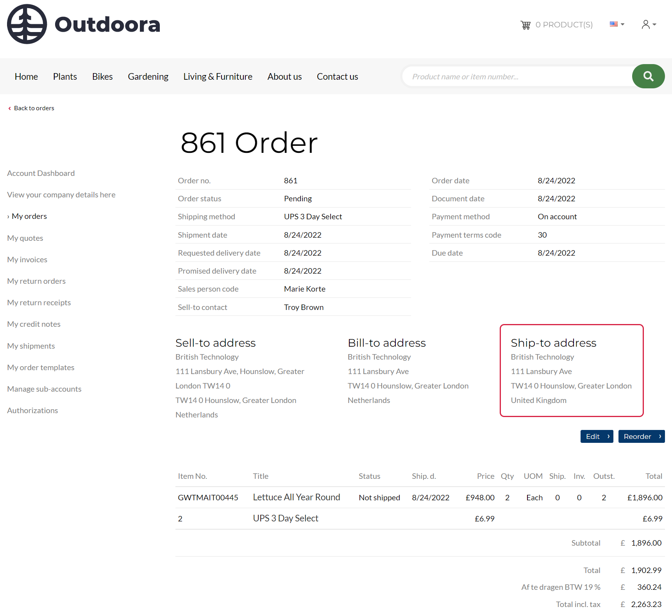
Task: Go to Gardening category
Action: pyautogui.click(x=148, y=77)
